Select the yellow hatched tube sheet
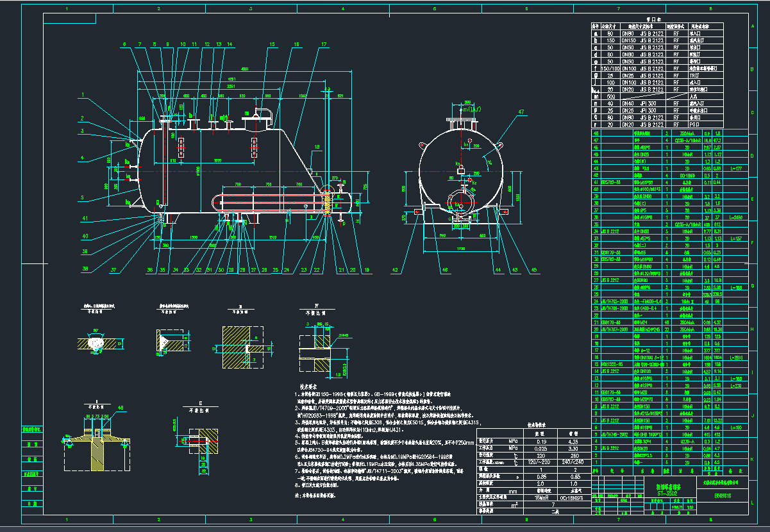 point(328,203)
